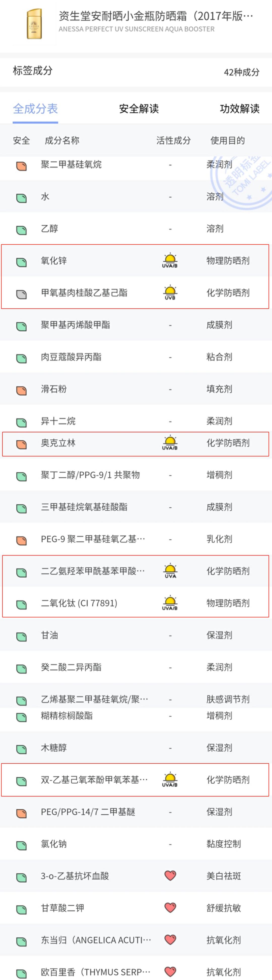This screenshot has height=980, width=272.
Task: Click the 42种成分 label
Action: [241, 72]
